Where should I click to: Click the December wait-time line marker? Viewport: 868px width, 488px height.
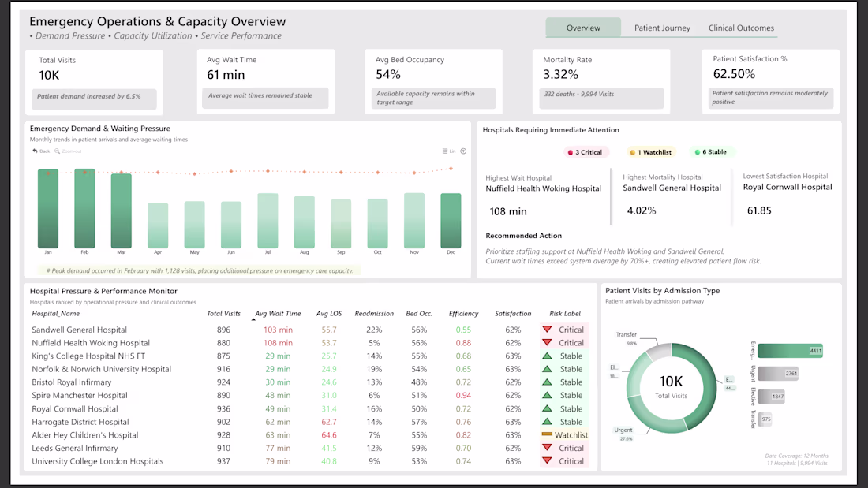point(451,169)
